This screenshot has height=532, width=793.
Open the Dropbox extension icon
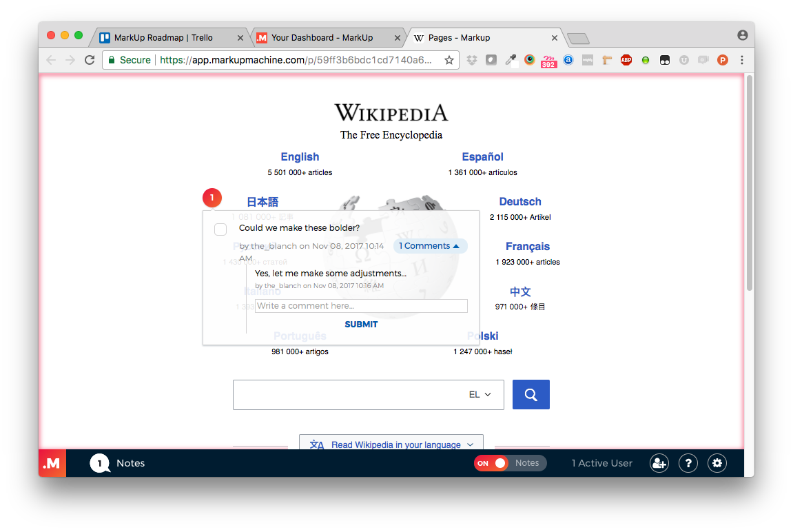[471, 60]
